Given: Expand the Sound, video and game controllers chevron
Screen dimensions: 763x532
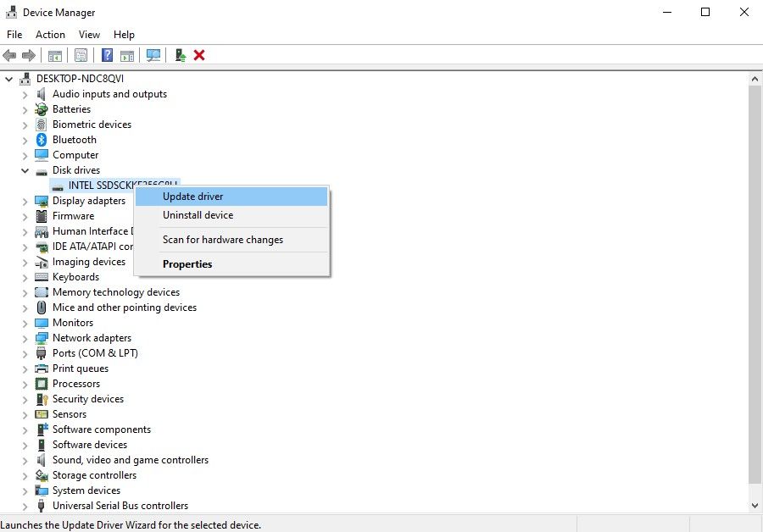Looking at the screenshot, I should (x=25, y=460).
